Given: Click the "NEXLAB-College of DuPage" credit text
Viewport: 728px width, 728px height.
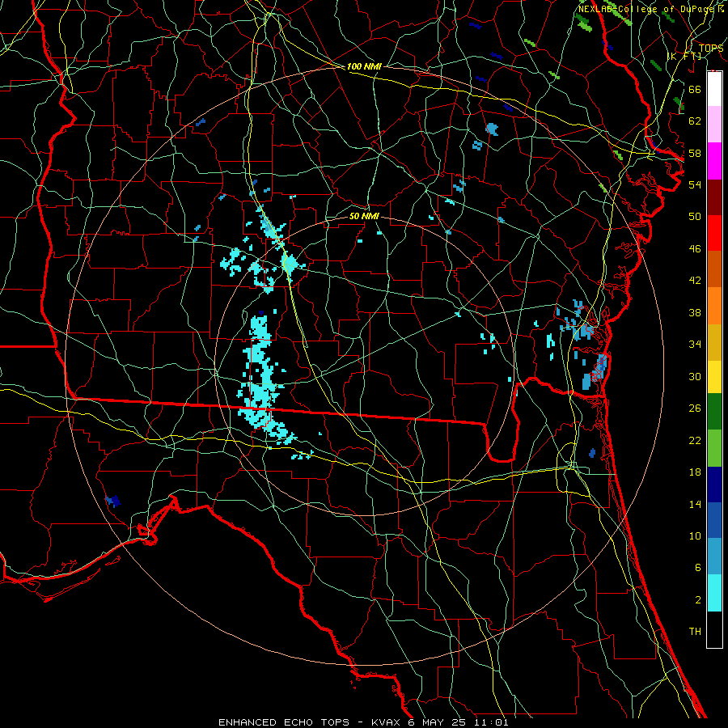Looking at the screenshot, I should (x=648, y=9).
